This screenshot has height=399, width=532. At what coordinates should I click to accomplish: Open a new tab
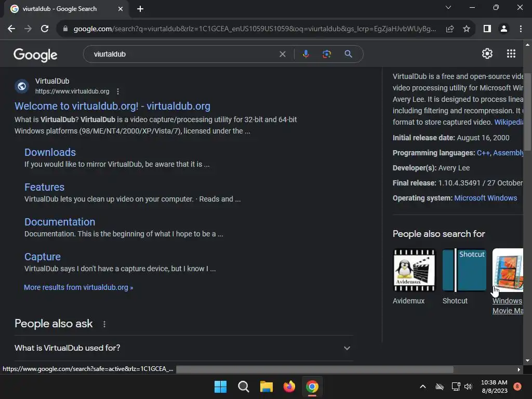[x=140, y=9]
